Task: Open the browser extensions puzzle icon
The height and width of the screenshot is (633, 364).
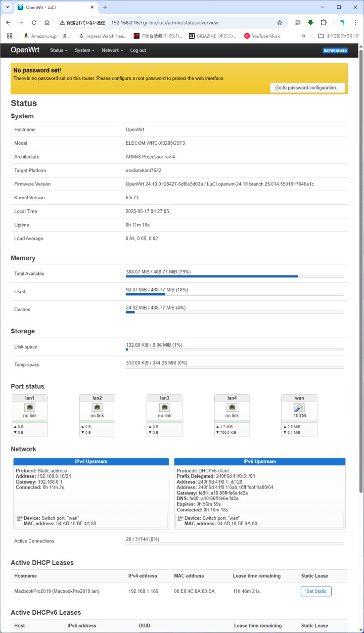Action: tap(323, 23)
